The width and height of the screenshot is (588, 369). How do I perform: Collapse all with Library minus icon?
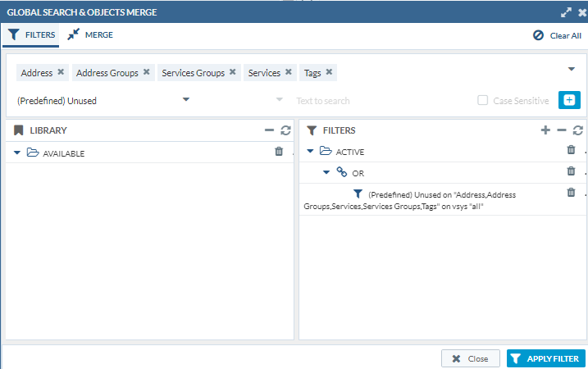pos(269,130)
